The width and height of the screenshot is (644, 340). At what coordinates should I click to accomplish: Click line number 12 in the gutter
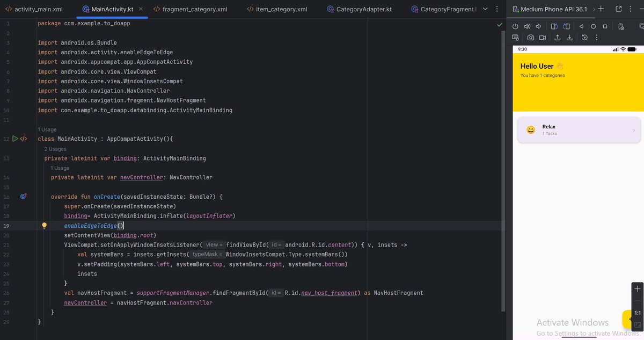click(6, 139)
